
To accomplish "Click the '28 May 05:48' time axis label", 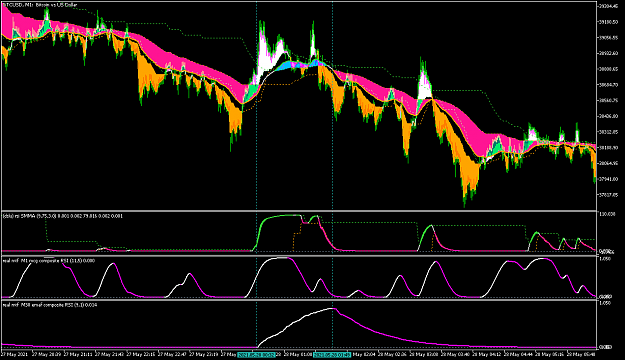I will (x=582, y=354).
